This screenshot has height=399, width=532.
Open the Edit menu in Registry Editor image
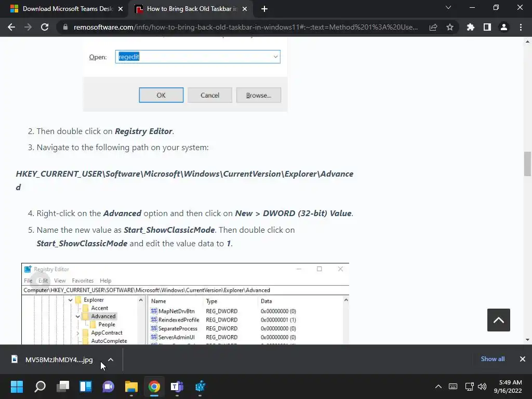click(x=43, y=281)
